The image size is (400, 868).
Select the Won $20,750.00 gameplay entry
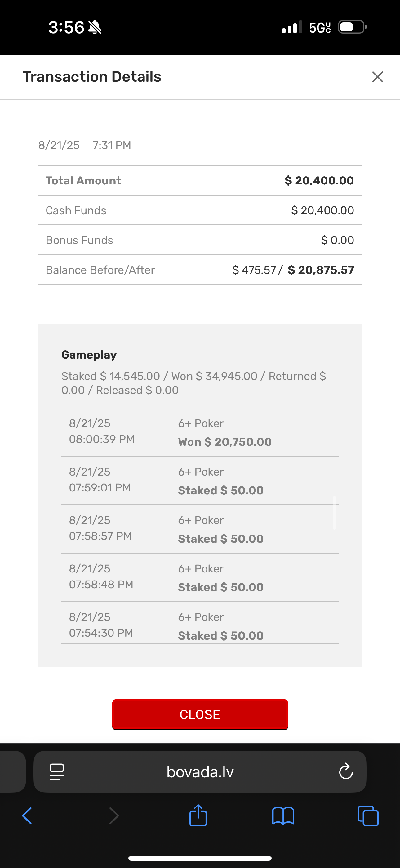tap(200, 433)
